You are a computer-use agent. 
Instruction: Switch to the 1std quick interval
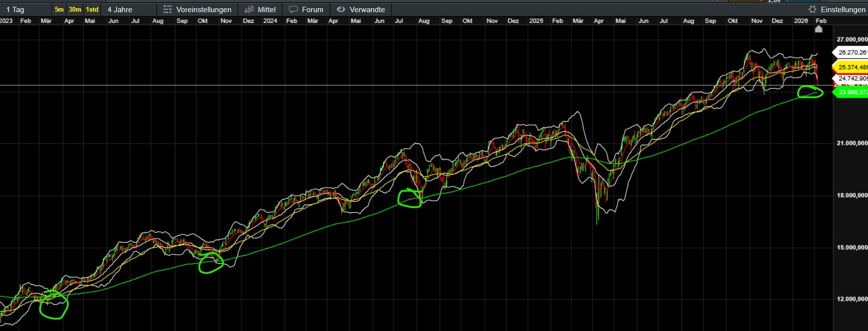click(x=92, y=9)
